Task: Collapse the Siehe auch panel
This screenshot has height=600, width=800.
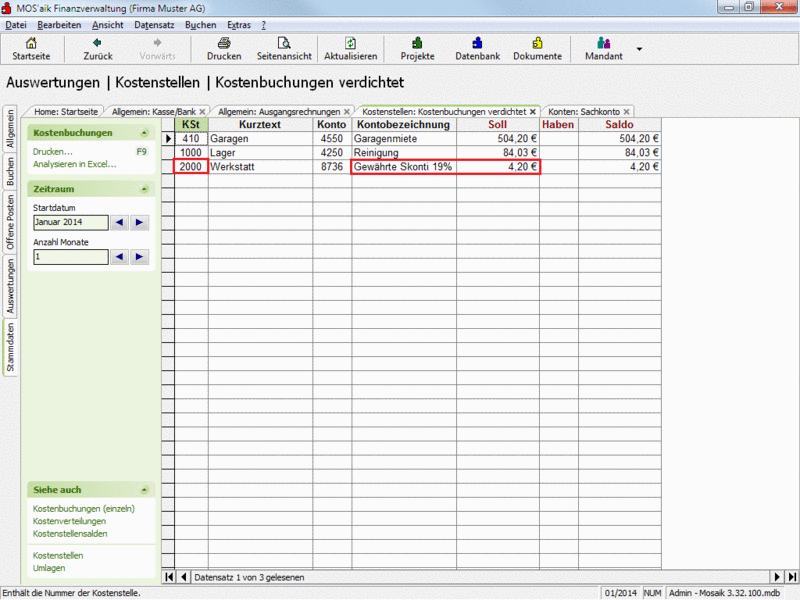Action: click(144, 490)
